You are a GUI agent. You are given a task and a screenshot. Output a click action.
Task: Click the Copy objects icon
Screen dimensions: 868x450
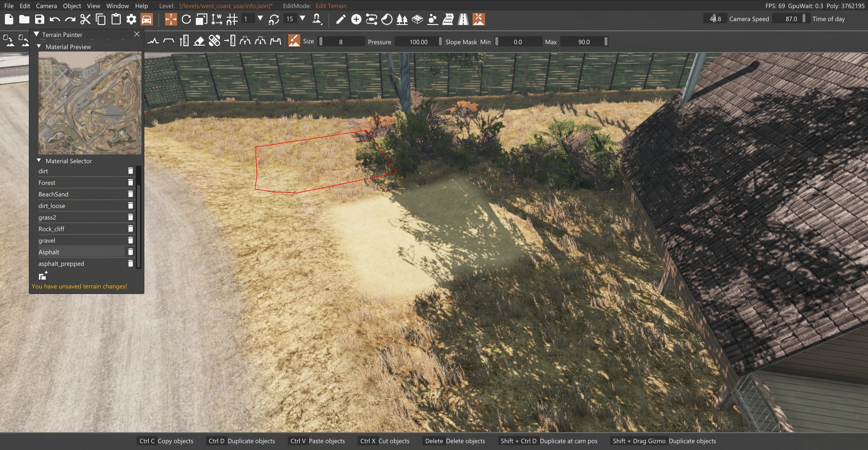[x=101, y=19]
